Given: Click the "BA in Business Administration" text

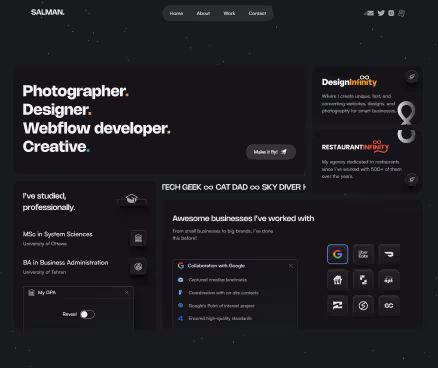Looking at the screenshot, I should click(x=65, y=263).
